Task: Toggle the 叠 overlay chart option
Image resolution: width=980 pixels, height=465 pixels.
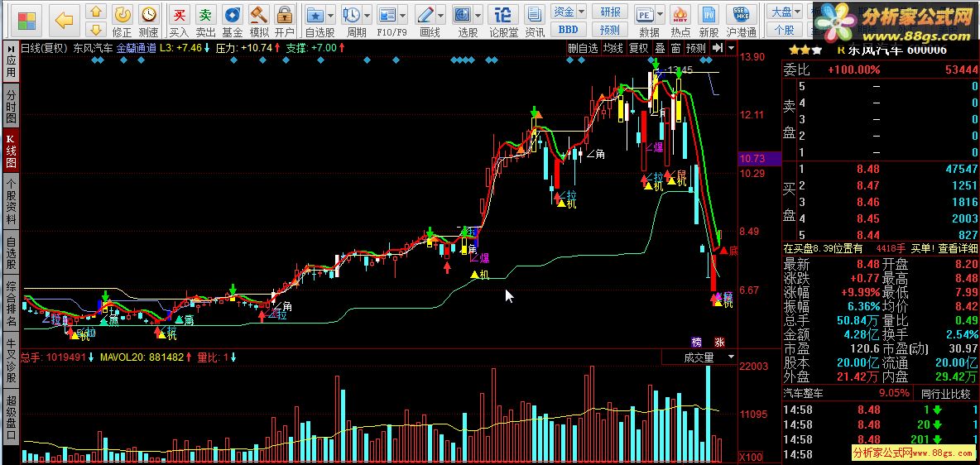Action: tap(660, 48)
